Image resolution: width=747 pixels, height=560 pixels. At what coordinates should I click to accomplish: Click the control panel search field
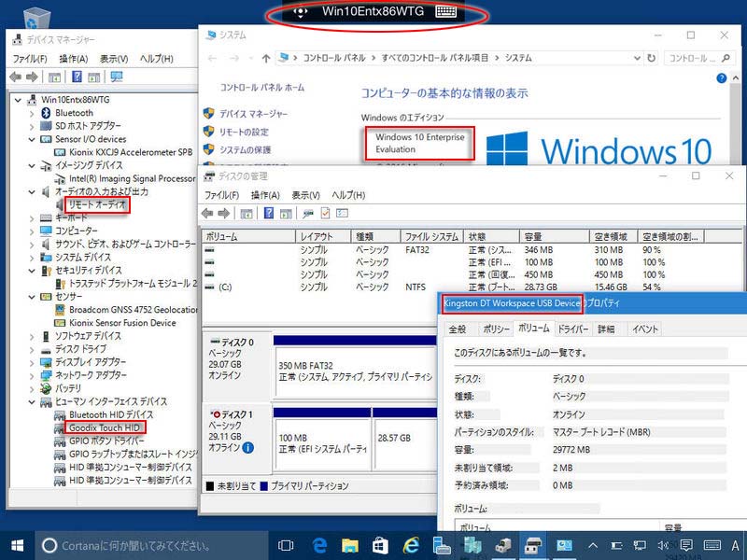point(698,58)
